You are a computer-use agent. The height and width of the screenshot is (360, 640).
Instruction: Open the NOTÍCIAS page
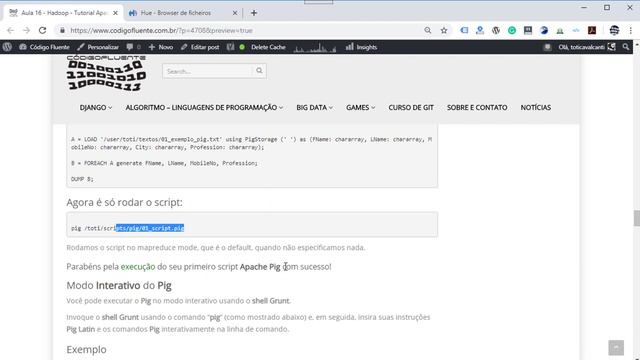[536, 107]
